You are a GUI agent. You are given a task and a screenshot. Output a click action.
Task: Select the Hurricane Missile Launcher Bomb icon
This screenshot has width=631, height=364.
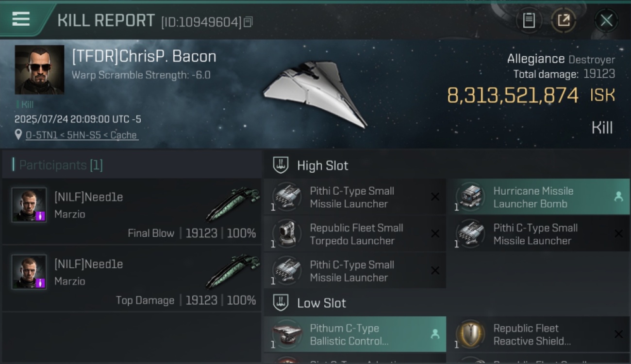pos(470,197)
